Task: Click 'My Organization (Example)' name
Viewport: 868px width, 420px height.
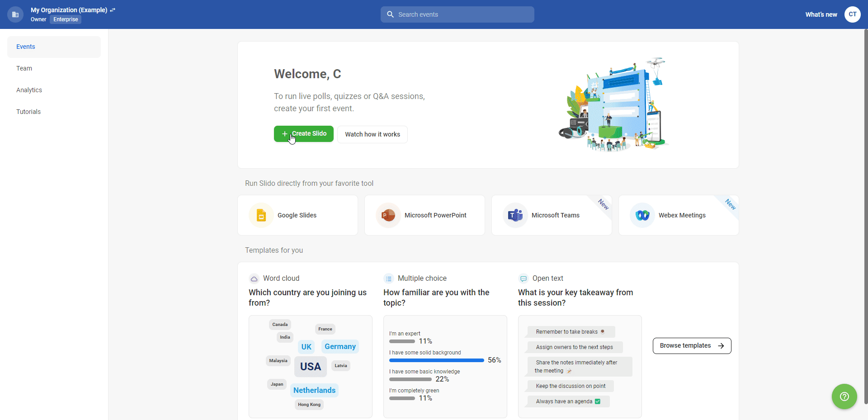Action: [x=69, y=10]
